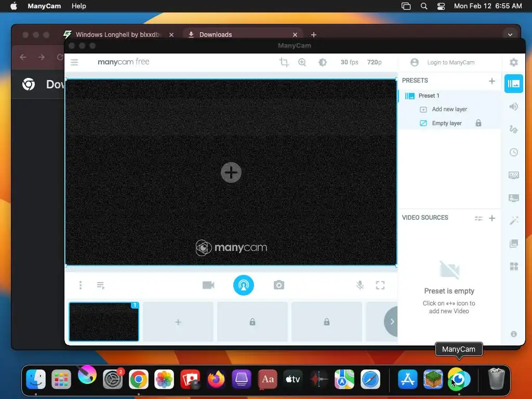Open the 30 fps frame rate selector
Viewport: 532px width, 399px height.
coord(350,62)
